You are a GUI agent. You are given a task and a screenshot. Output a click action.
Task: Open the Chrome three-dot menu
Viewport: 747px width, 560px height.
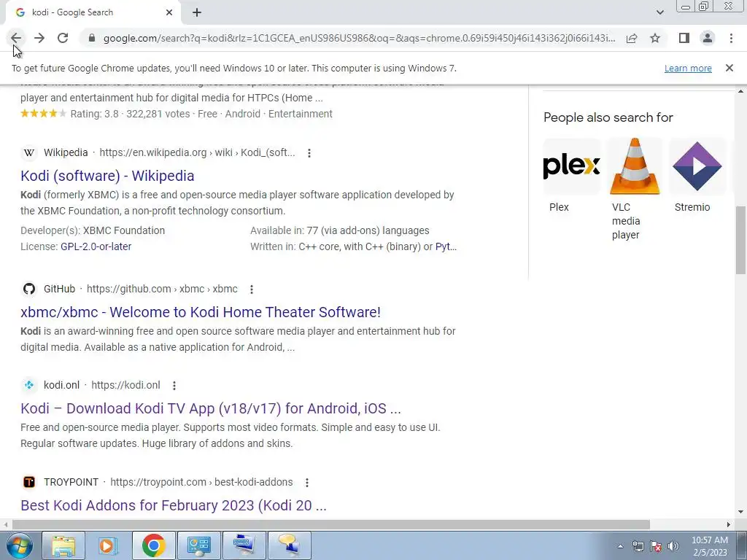[x=731, y=38]
